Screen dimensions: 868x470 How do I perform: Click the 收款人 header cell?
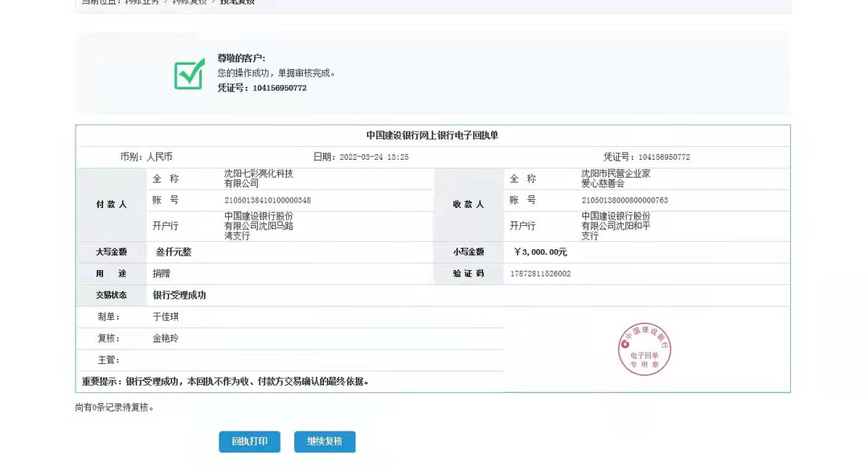[469, 204]
